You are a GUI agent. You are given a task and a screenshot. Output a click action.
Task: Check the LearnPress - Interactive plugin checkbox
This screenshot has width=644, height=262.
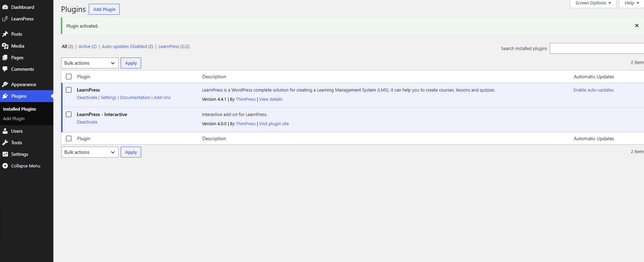(x=69, y=114)
